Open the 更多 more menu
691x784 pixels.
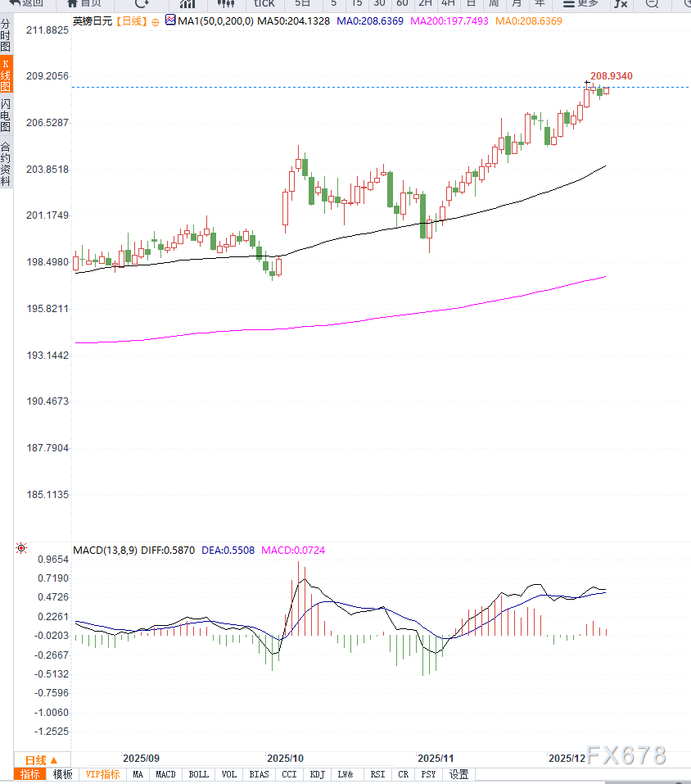point(580,3)
